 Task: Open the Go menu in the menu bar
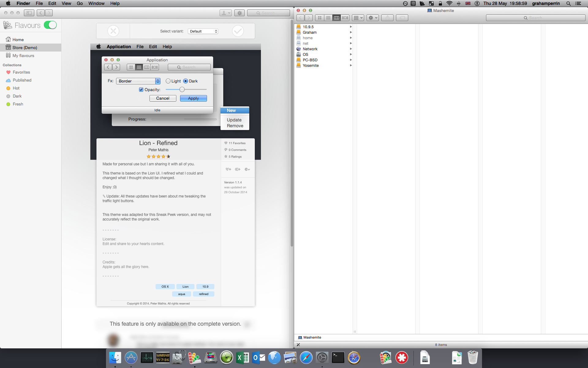(80, 3)
